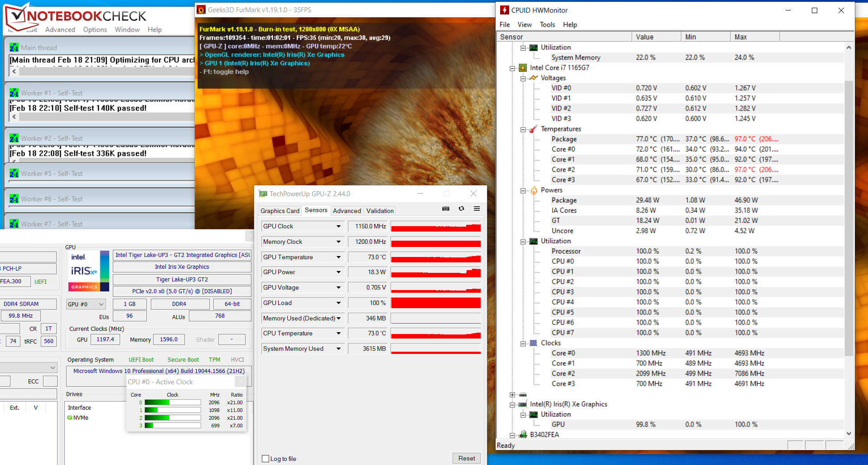Click the FurMark title bar icon

(201, 10)
